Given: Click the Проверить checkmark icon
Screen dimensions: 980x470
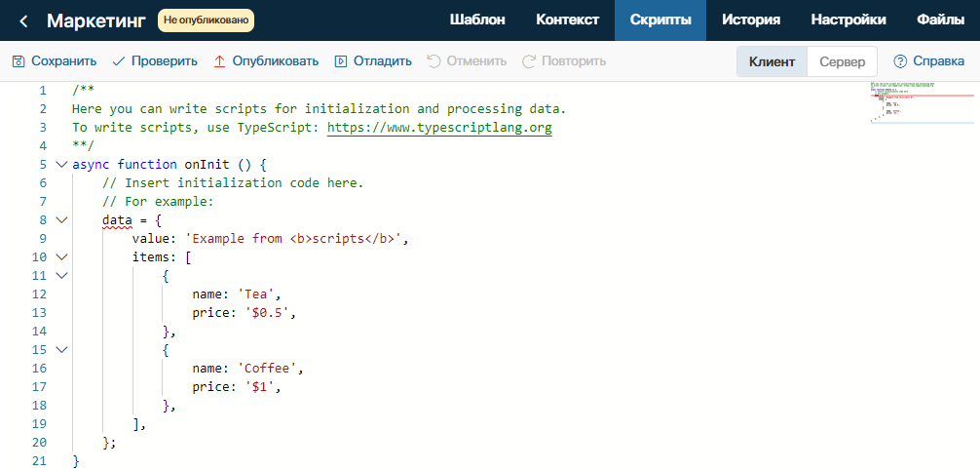Looking at the screenshot, I should (x=119, y=61).
